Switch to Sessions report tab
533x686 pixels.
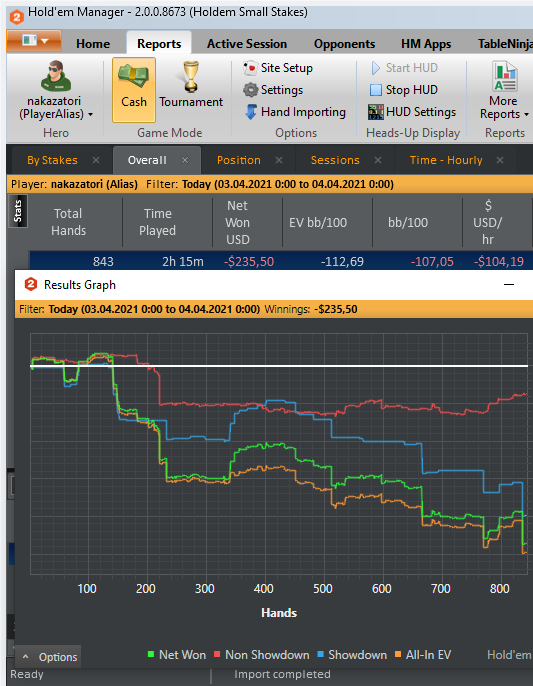pos(335,160)
